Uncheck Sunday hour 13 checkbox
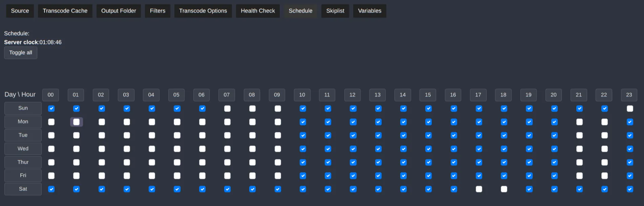The width and height of the screenshot is (644, 206). [378, 109]
